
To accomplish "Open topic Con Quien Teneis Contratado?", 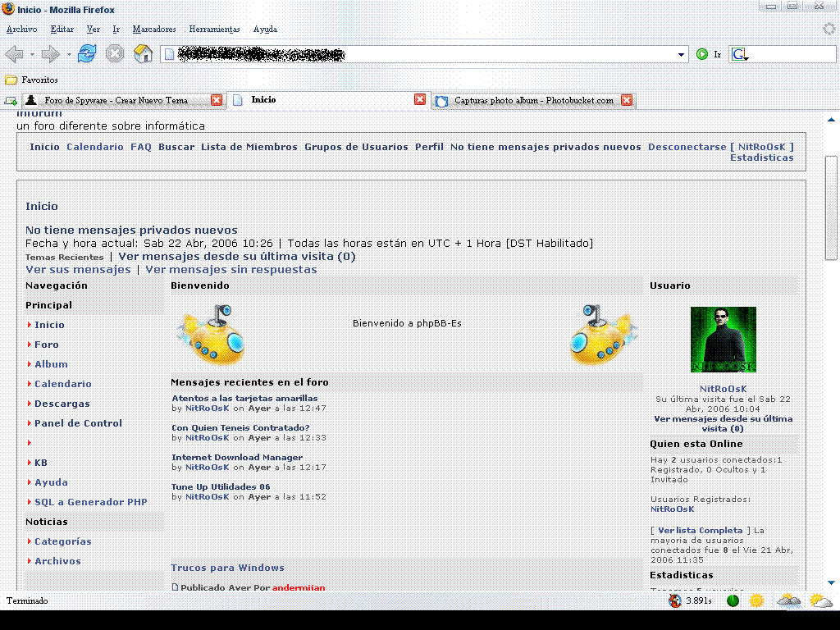I will (240, 428).
